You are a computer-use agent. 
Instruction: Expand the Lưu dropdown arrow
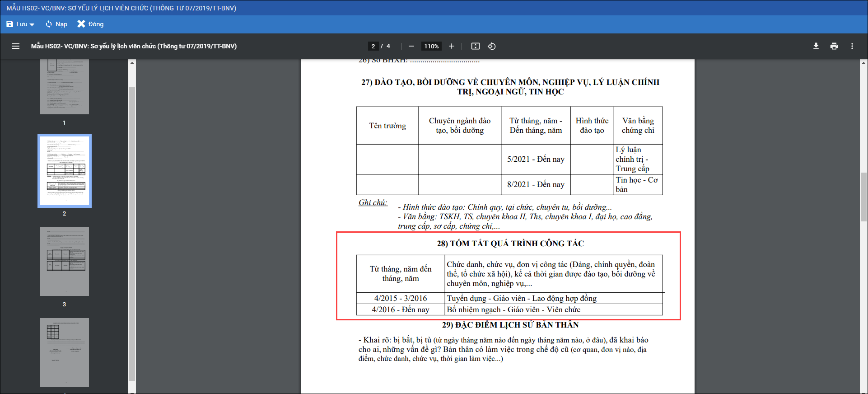pos(32,24)
